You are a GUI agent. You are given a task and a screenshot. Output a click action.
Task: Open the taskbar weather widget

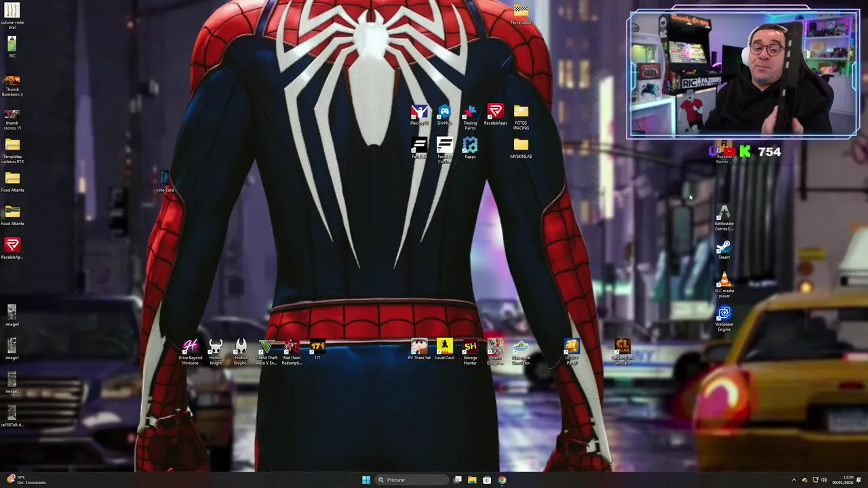click(26, 480)
